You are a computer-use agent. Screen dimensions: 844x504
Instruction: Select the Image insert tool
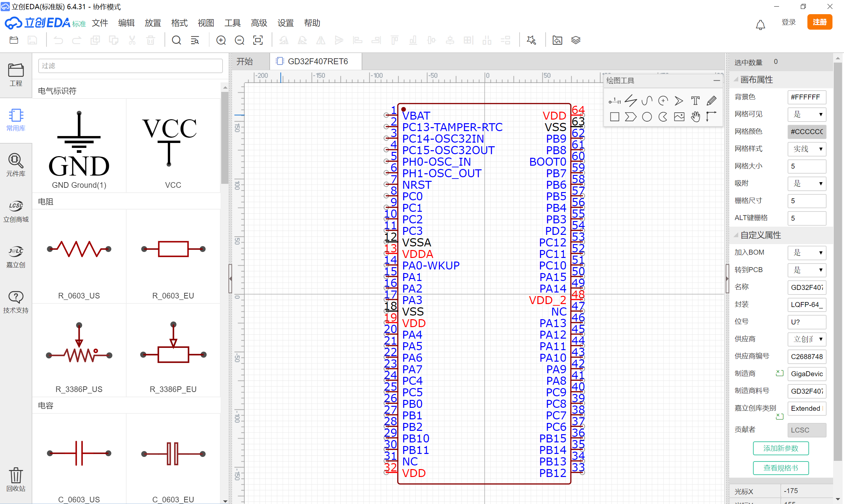pyautogui.click(x=679, y=117)
